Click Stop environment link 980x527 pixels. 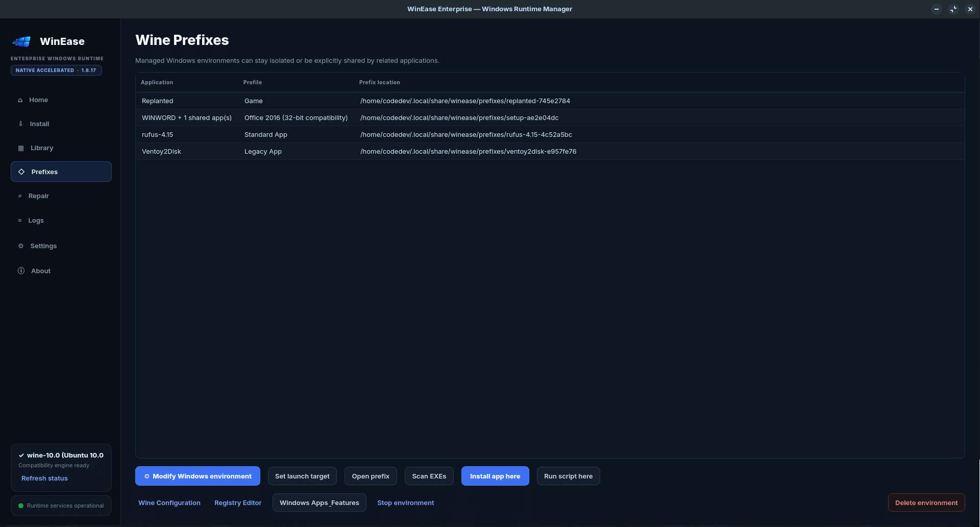[406, 503]
